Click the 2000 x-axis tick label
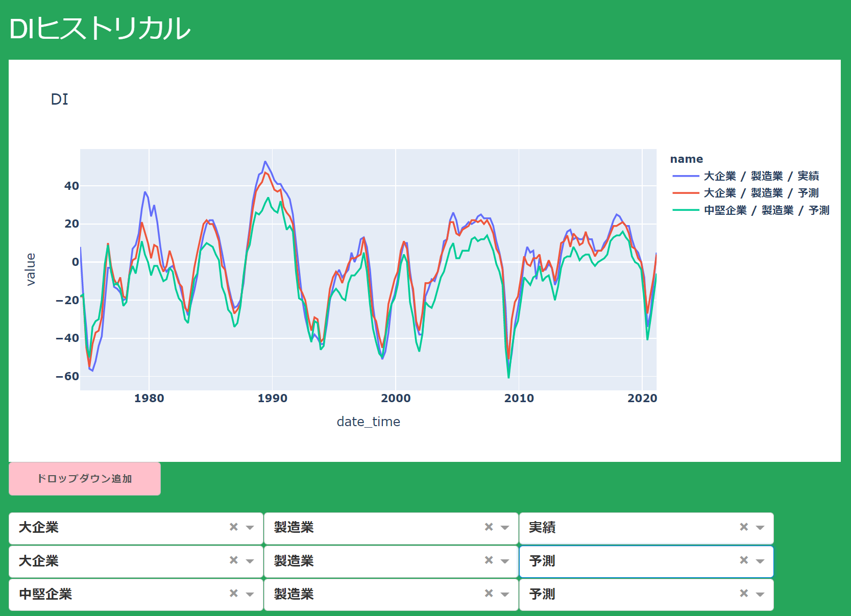This screenshot has width=851, height=616. [x=396, y=399]
